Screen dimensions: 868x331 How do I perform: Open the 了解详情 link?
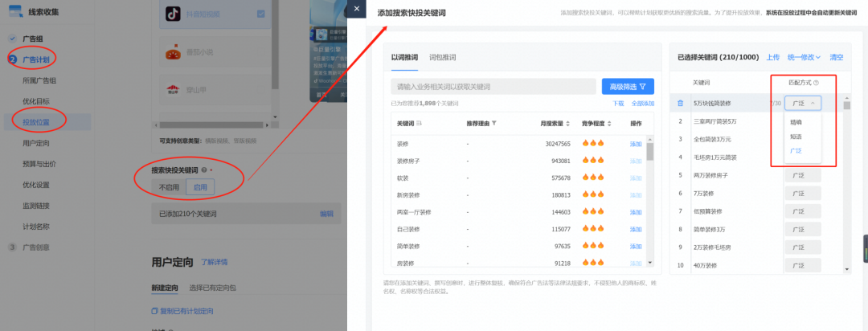pos(214,262)
